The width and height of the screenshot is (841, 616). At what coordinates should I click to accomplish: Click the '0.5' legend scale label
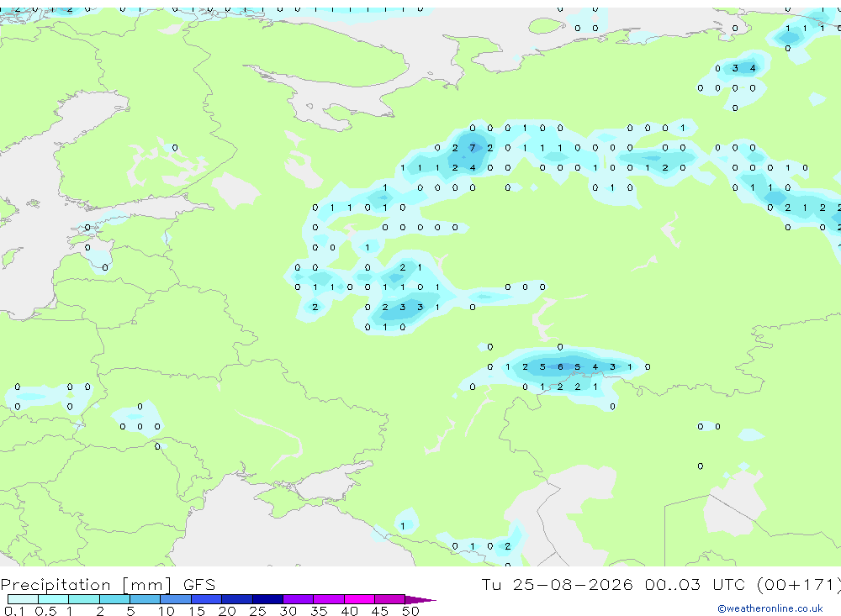pyautogui.click(x=45, y=611)
